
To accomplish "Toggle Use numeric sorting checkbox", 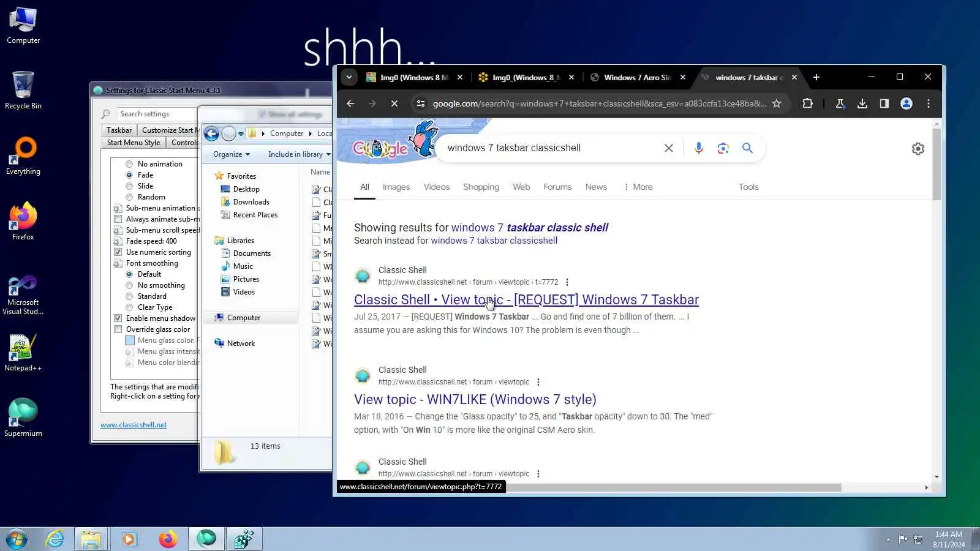I will (118, 252).
